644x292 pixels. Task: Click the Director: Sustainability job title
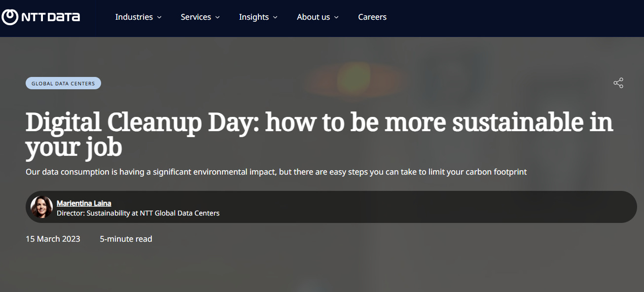coord(138,213)
